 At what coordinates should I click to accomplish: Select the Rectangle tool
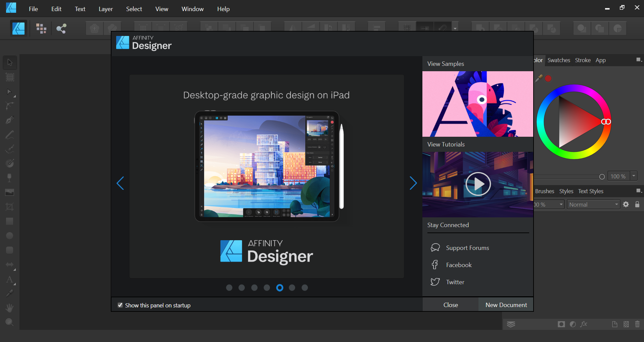(10, 221)
